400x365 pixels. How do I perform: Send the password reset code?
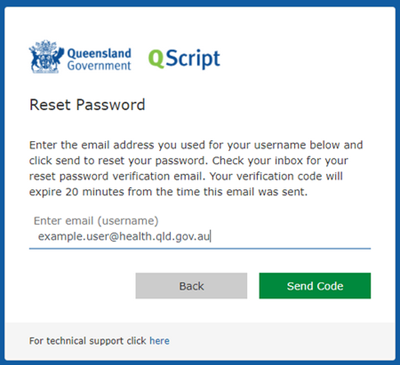point(315,286)
